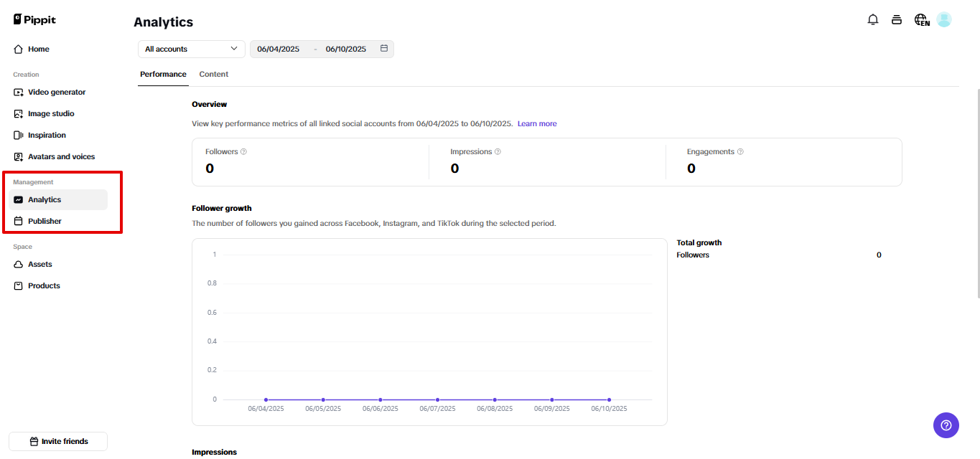Open the Assets space
The height and width of the screenshot is (459, 980).
(x=40, y=264)
